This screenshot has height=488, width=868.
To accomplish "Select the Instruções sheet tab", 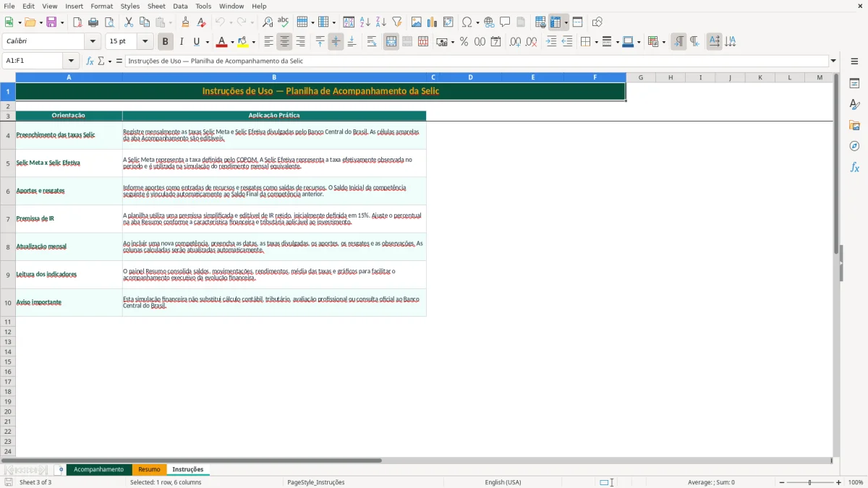I will (x=188, y=470).
